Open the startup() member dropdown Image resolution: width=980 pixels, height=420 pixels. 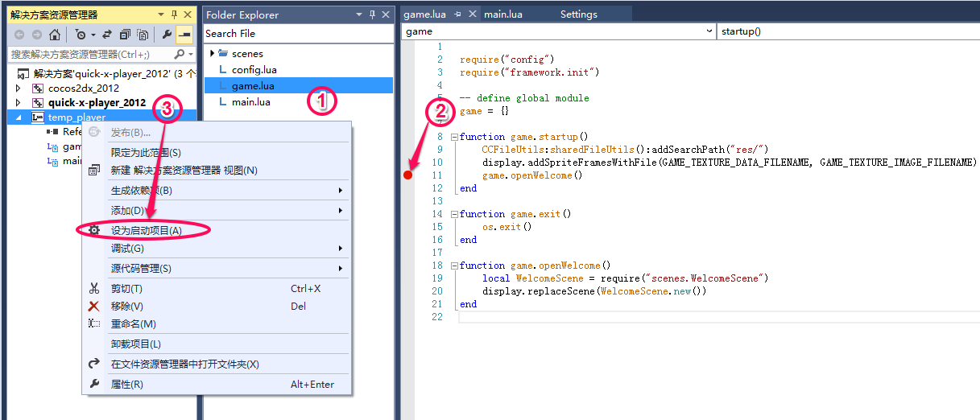(x=848, y=31)
